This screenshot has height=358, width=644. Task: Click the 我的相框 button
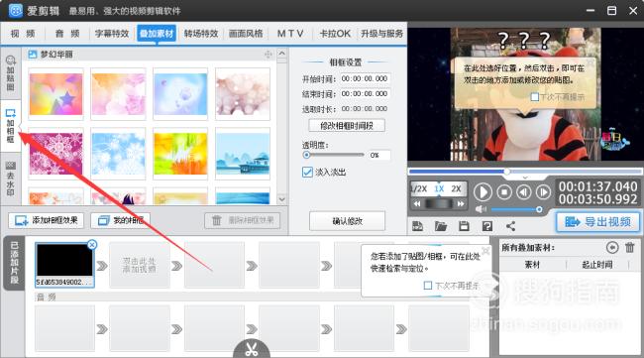pos(120,221)
